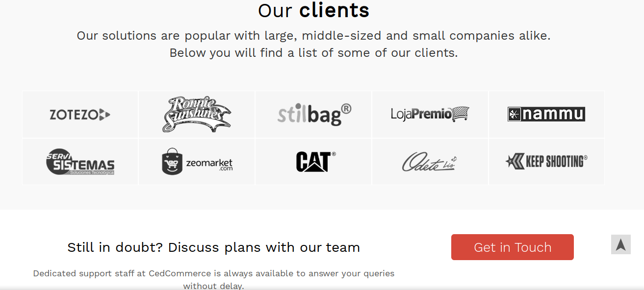
Task: Click the Below you will find sentence
Action: point(314,53)
